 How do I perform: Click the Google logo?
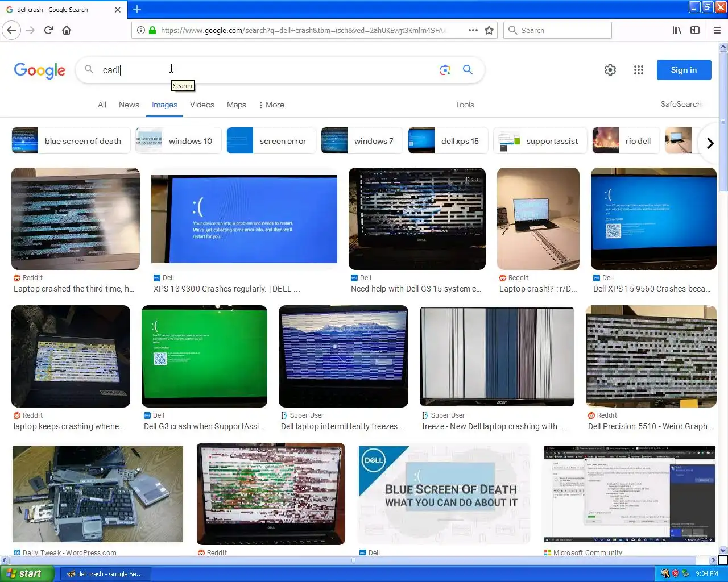(40, 70)
